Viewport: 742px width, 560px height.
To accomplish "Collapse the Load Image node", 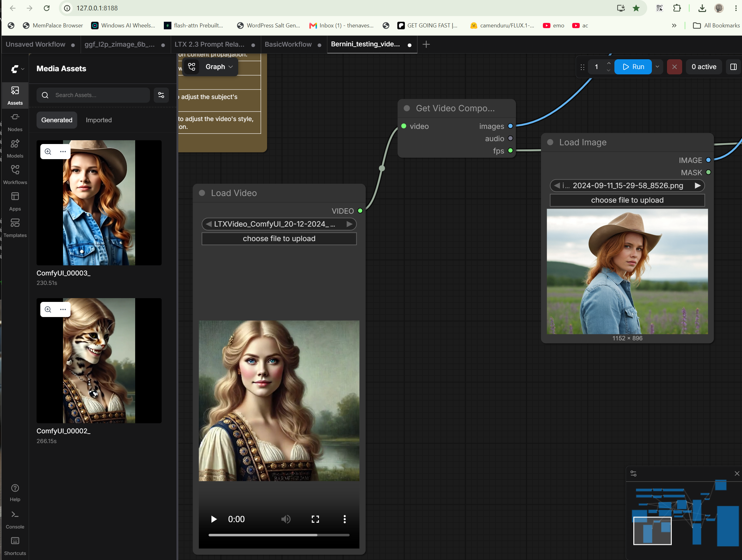I will coord(550,142).
